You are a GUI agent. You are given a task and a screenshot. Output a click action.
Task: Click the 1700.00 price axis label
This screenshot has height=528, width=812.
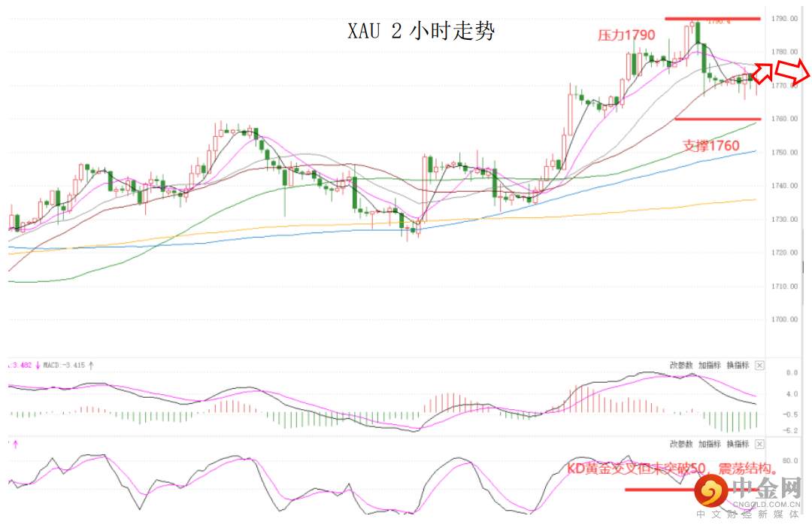784,319
